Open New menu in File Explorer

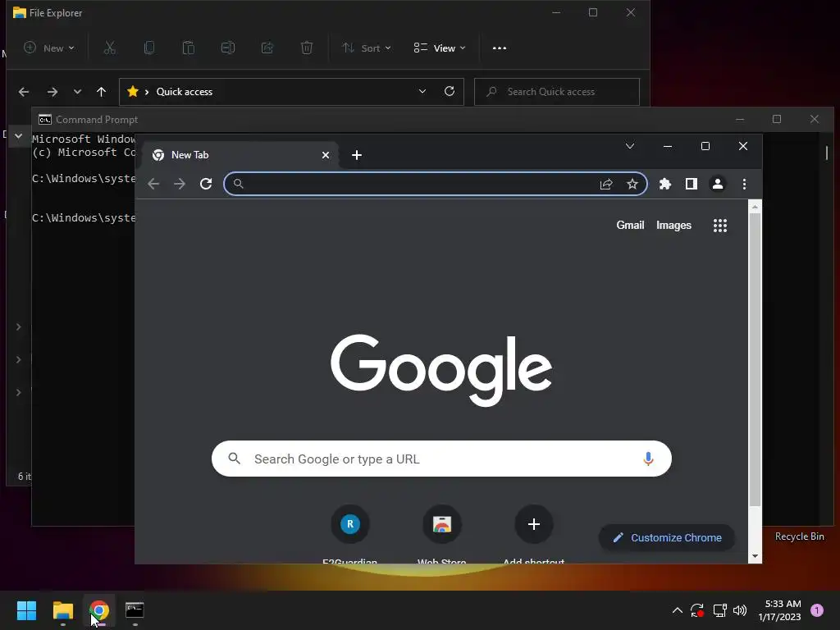point(49,48)
